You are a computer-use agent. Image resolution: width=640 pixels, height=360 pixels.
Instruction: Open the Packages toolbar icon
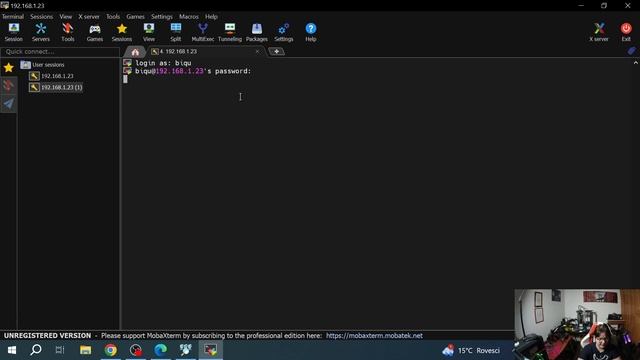pos(257,32)
